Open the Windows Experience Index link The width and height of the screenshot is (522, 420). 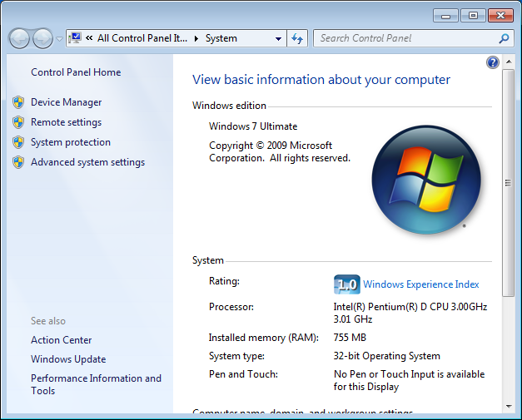[420, 284]
